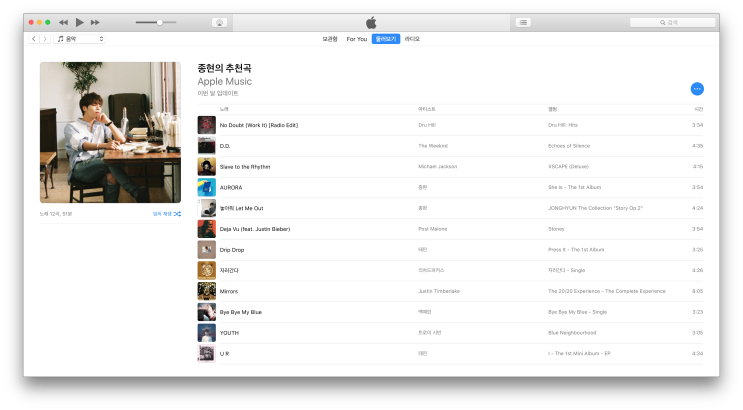743x410 pixels.
Task: Select the song title U R
Action: pyautogui.click(x=225, y=354)
